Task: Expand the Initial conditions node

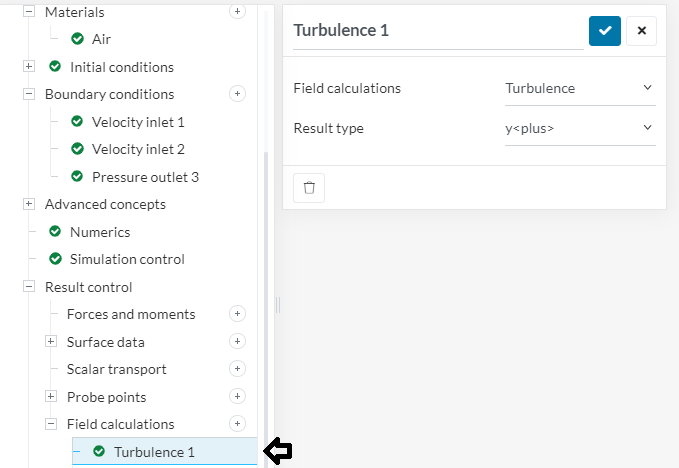Action: 29,67
